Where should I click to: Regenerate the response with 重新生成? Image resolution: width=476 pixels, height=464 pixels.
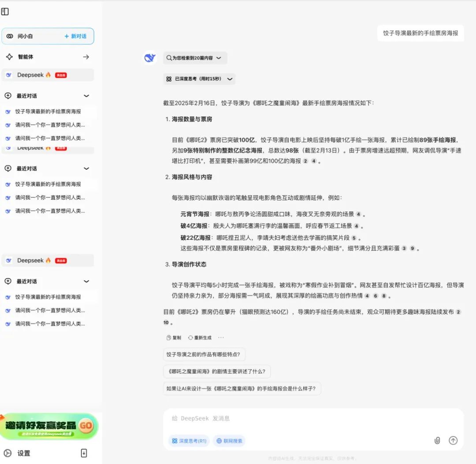tap(200, 338)
